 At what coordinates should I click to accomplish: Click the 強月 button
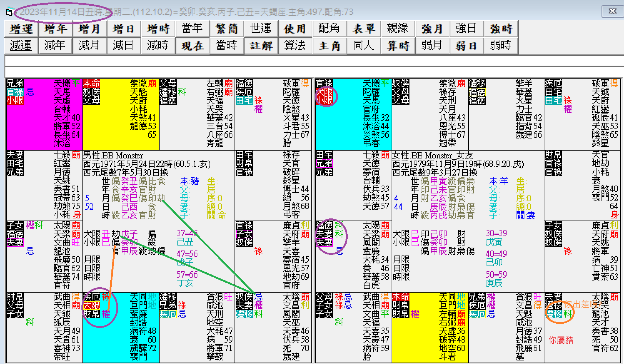click(x=432, y=29)
